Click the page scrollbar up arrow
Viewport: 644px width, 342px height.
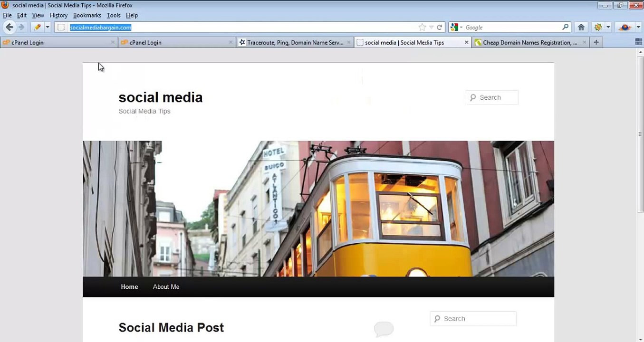640,53
